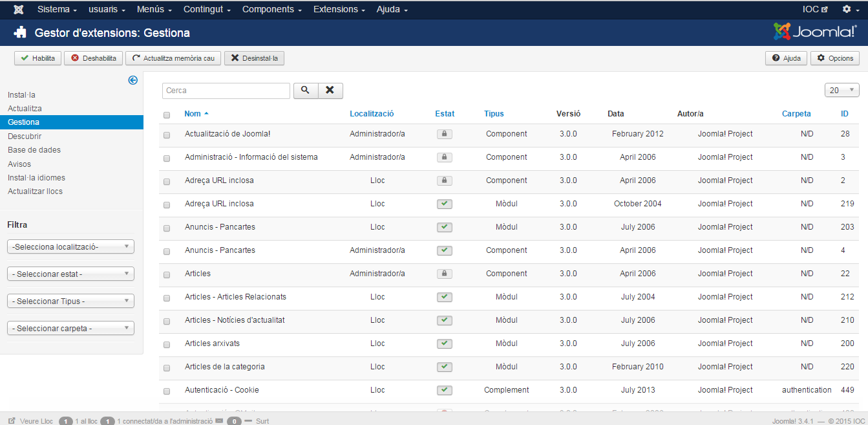Screen dimensions: 868x425
Task: Open the Seleccionar Tipus filter dropdown
Action: coord(70,301)
